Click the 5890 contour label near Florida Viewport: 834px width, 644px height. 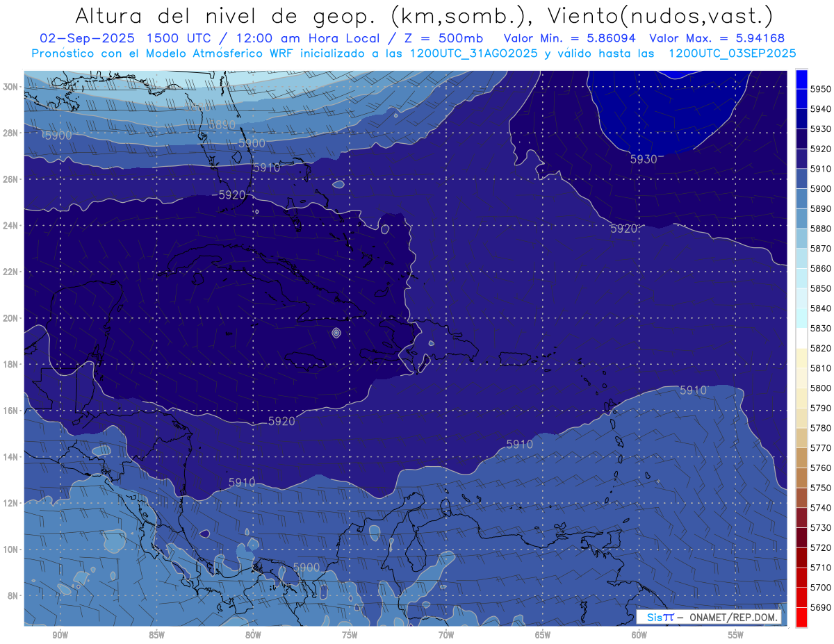tap(222, 125)
